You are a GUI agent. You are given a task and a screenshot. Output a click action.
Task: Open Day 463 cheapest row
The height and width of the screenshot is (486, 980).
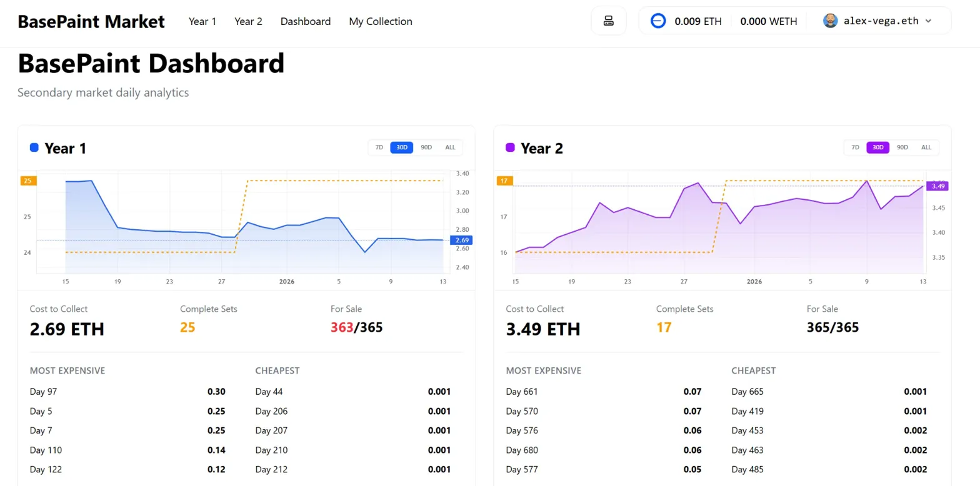(829, 450)
